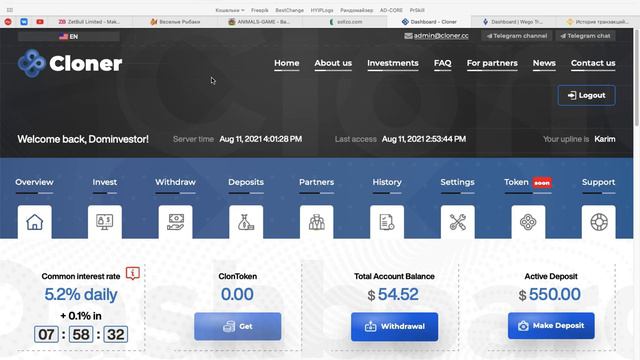
Task: Open the Deposits money bag icon
Action: [x=246, y=222]
